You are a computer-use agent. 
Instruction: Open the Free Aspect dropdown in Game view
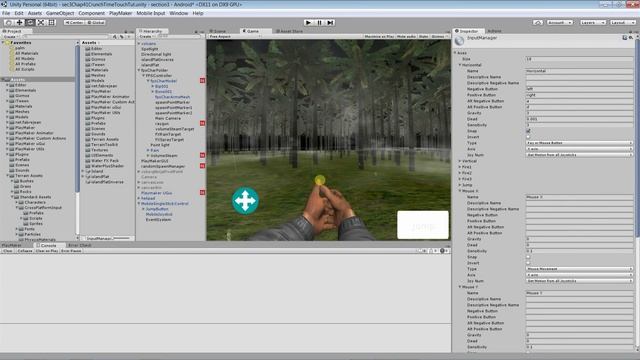pyautogui.click(x=235, y=36)
